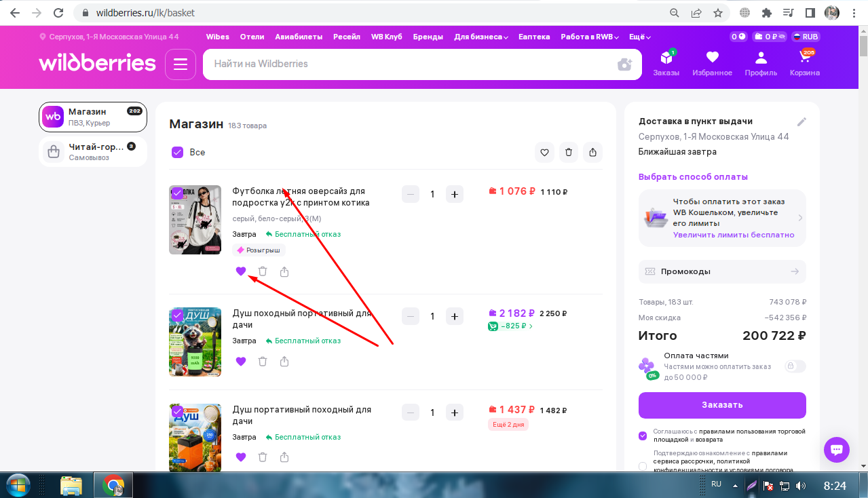This screenshot has width=868, height=498.
Task: Toggle favorite heart for Душ походный портативный
Action: point(240,362)
